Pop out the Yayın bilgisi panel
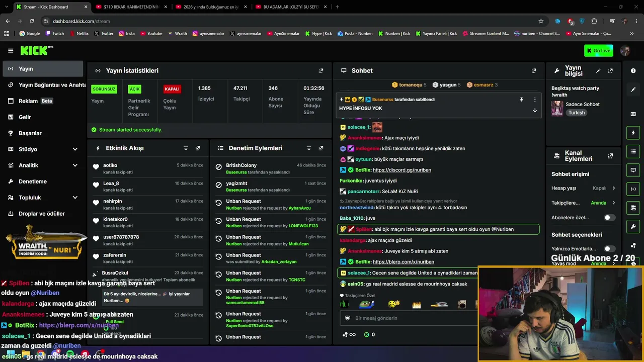The image size is (644, 362). [x=610, y=71]
